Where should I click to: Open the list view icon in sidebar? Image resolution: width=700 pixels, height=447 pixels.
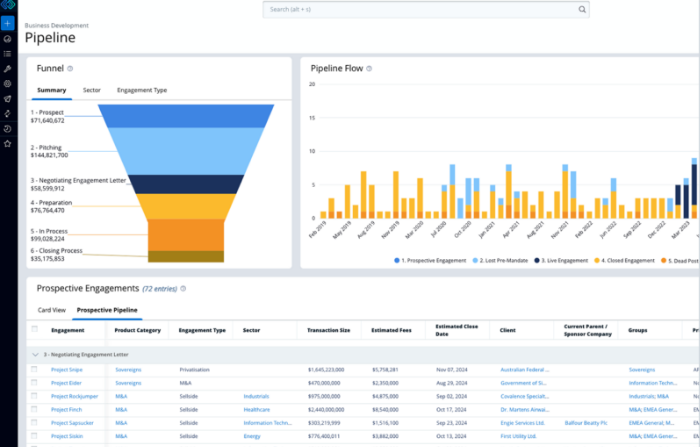pyautogui.click(x=7, y=53)
